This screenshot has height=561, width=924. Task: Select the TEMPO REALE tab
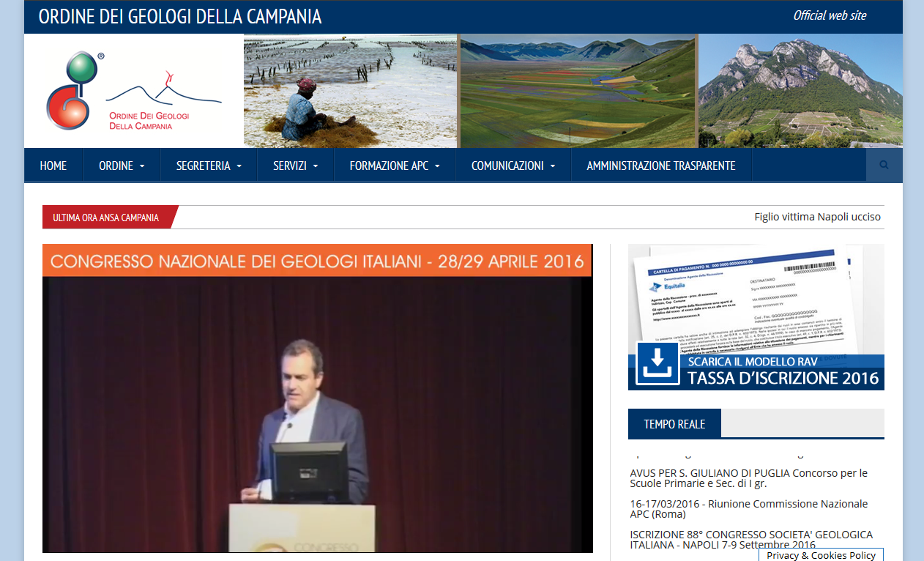click(x=674, y=424)
